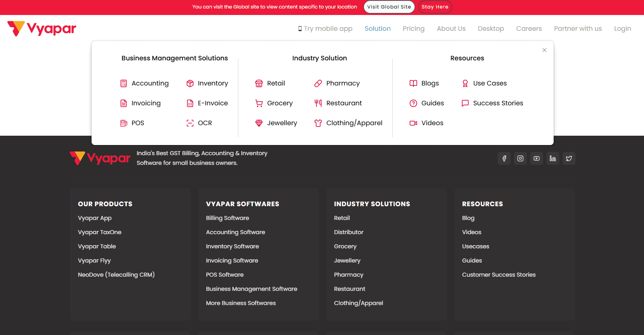
Task: Click the Pharmacy pill icon
Action: tap(318, 83)
